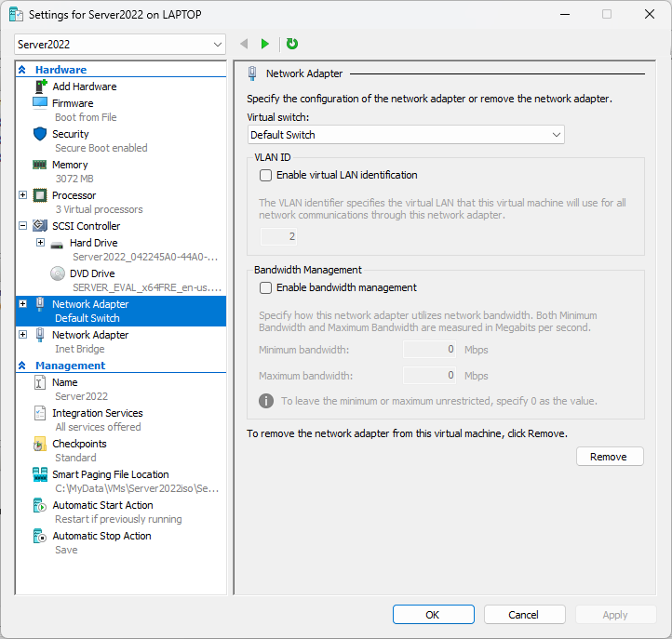Viewport: 672px width, 639px height.
Task: Select the Memory chip icon
Action: coord(40,165)
